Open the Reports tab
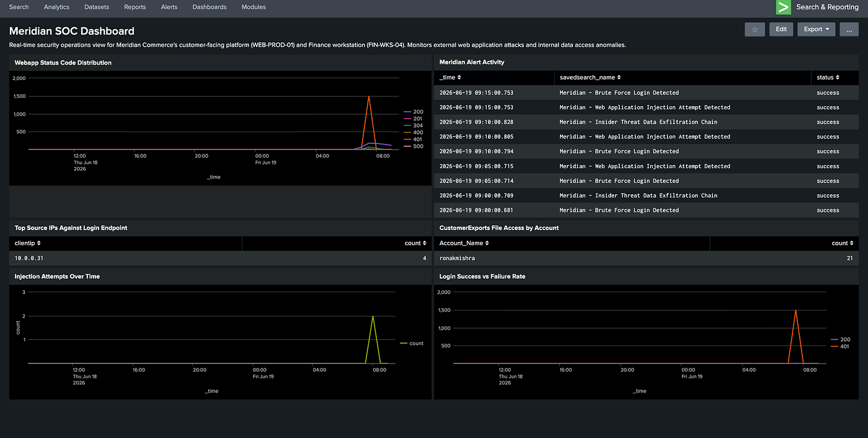868x438 pixels. click(x=135, y=7)
